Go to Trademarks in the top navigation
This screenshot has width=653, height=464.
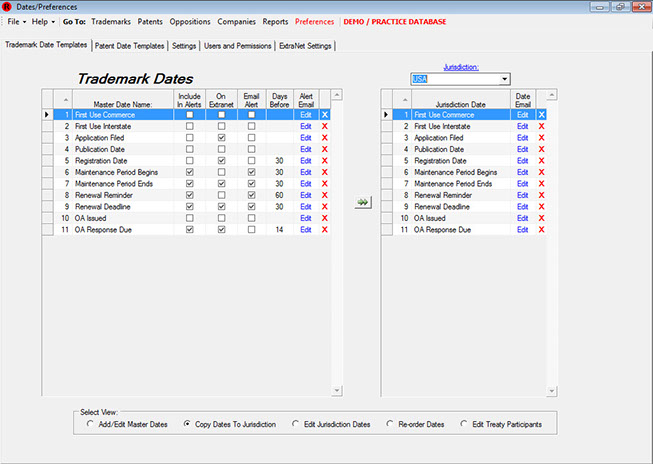click(x=111, y=21)
